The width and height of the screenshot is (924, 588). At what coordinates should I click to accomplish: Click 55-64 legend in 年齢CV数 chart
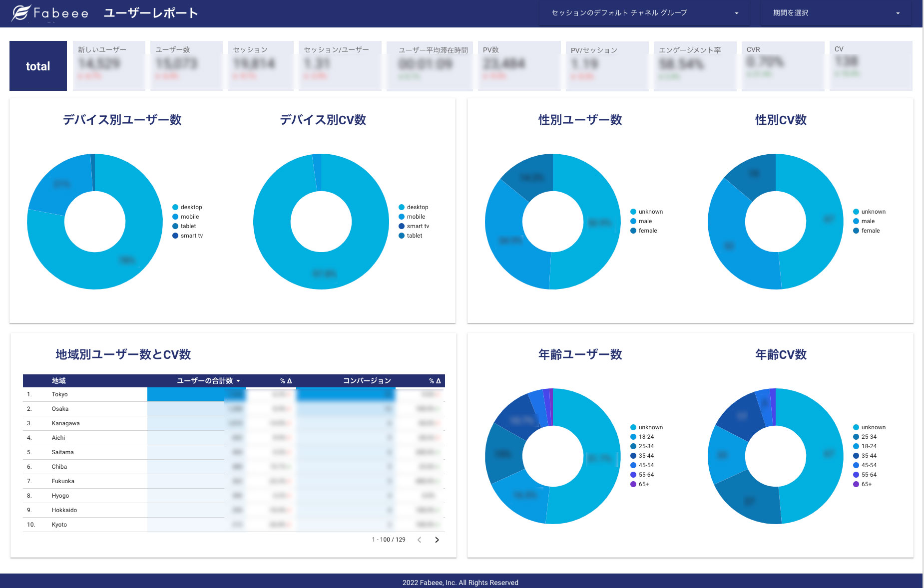865,475
